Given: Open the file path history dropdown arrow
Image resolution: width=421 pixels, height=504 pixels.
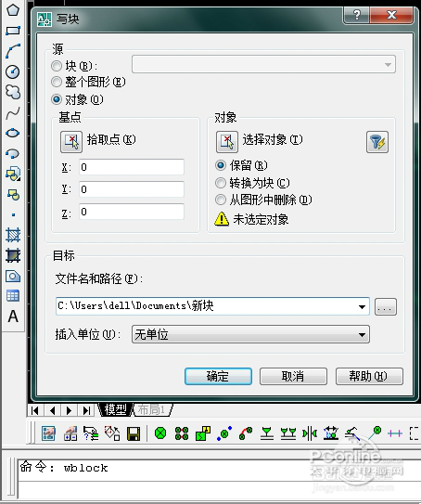Looking at the screenshot, I should pyautogui.click(x=362, y=306).
